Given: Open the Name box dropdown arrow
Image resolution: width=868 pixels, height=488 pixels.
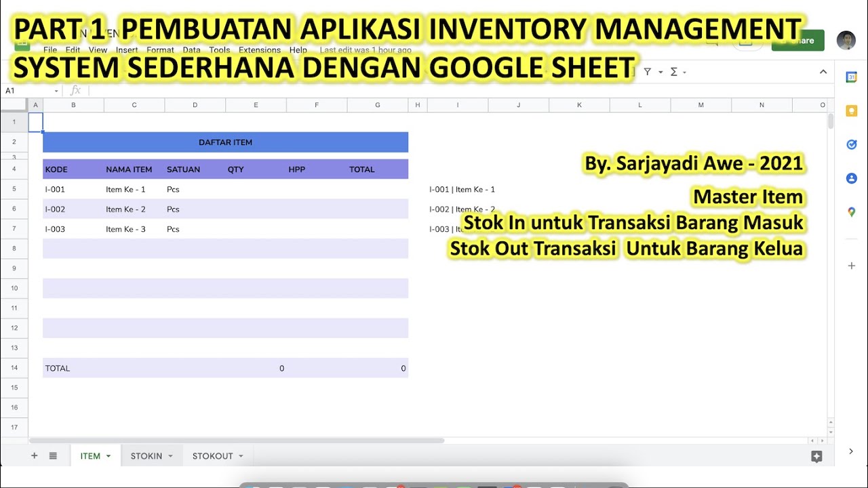Looking at the screenshot, I should click(x=56, y=91).
